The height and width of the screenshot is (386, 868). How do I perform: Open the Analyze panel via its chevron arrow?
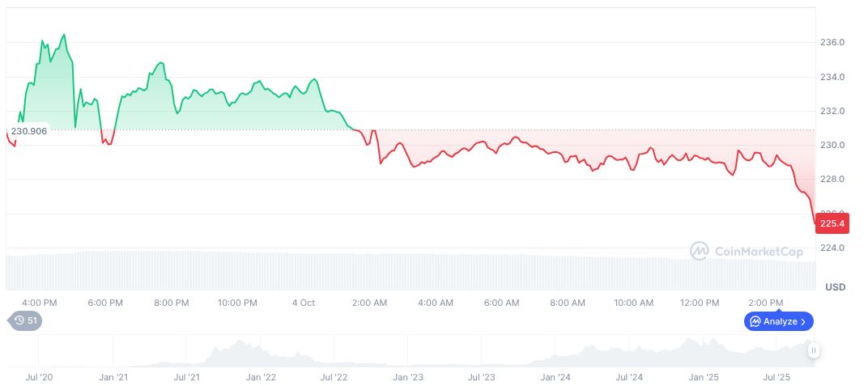[803, 321]
